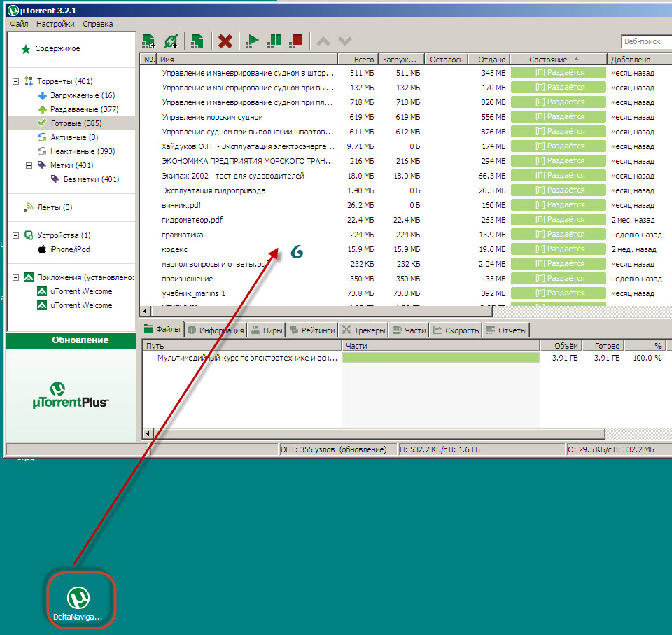Click the Create New Torrent icon
This screenshot has width=672, height=635.
197,41
